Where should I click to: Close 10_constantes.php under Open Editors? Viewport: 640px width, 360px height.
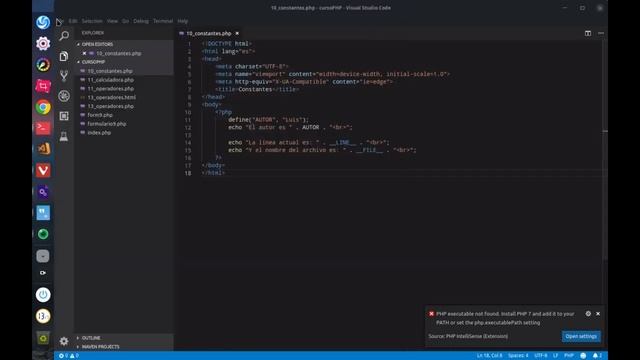(x=84, y=53)
